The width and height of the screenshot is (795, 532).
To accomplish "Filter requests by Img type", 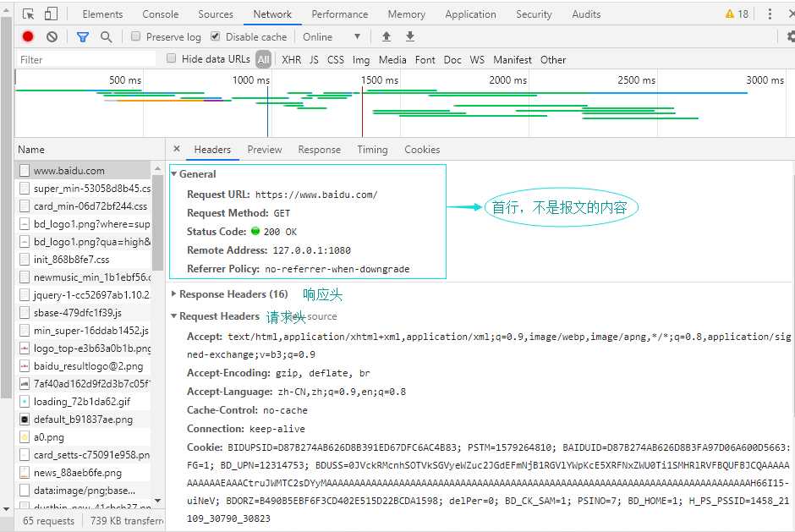I will tap(361, 60).
